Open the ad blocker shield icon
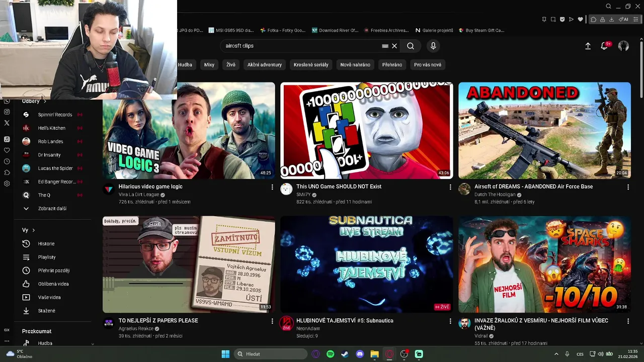Viewport: 644px width, 362px height. 562,19
